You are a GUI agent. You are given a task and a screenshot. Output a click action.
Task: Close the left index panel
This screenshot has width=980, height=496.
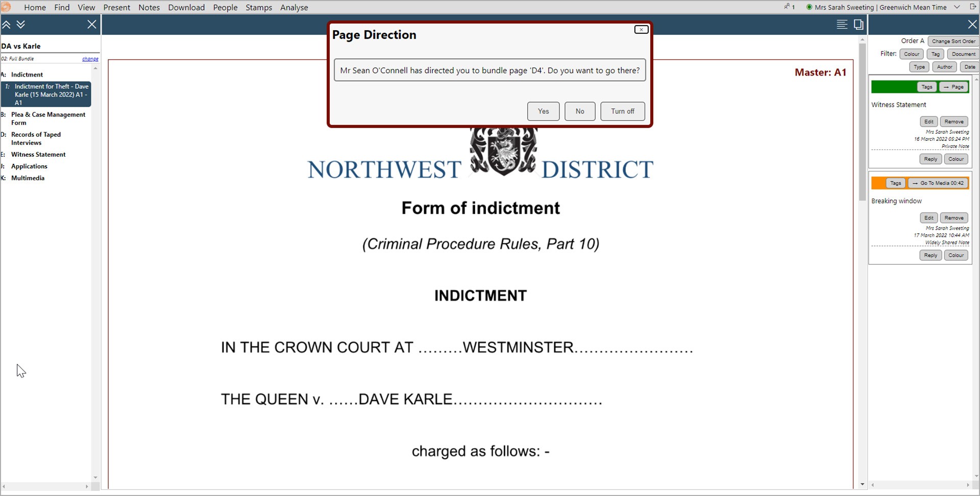point(92,24)
